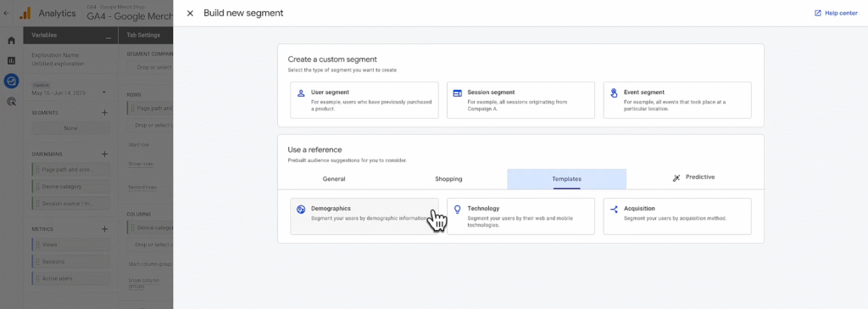Viewport: 868px width, 309px height.
Task: Add a new segment with plus icon
Action: 104,113
